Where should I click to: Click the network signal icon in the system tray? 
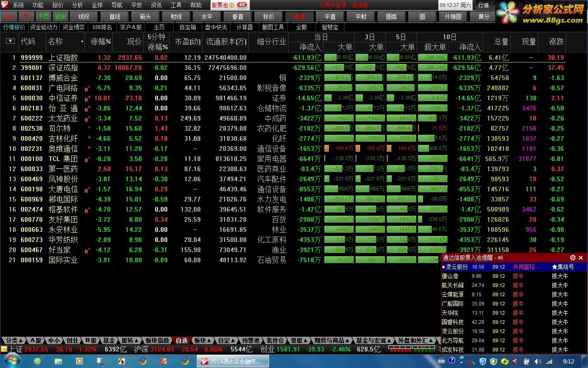pos(549,362)
